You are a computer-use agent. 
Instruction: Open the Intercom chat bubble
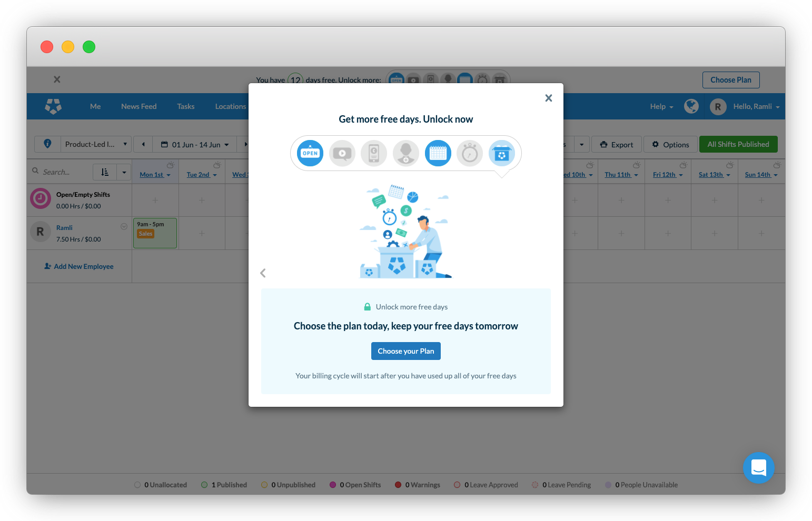(x=758, y=467)
